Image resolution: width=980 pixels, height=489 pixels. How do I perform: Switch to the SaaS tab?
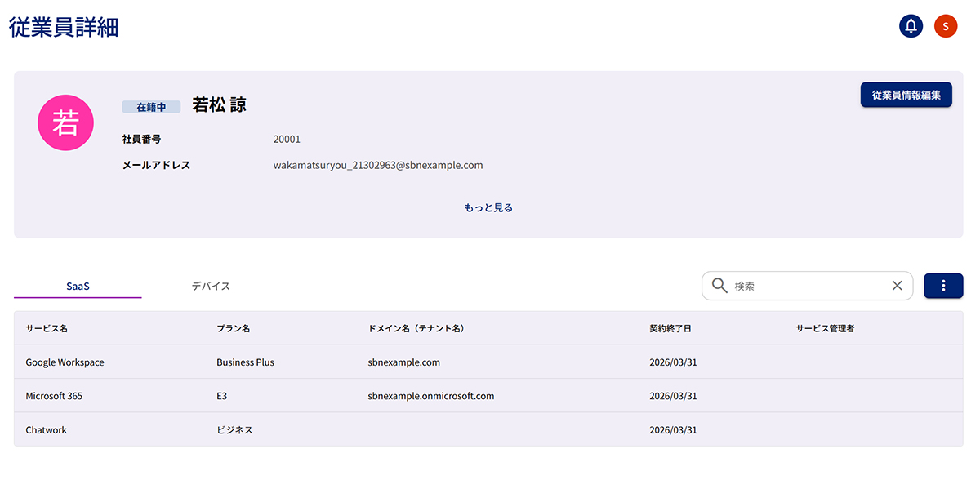[78, 287]
